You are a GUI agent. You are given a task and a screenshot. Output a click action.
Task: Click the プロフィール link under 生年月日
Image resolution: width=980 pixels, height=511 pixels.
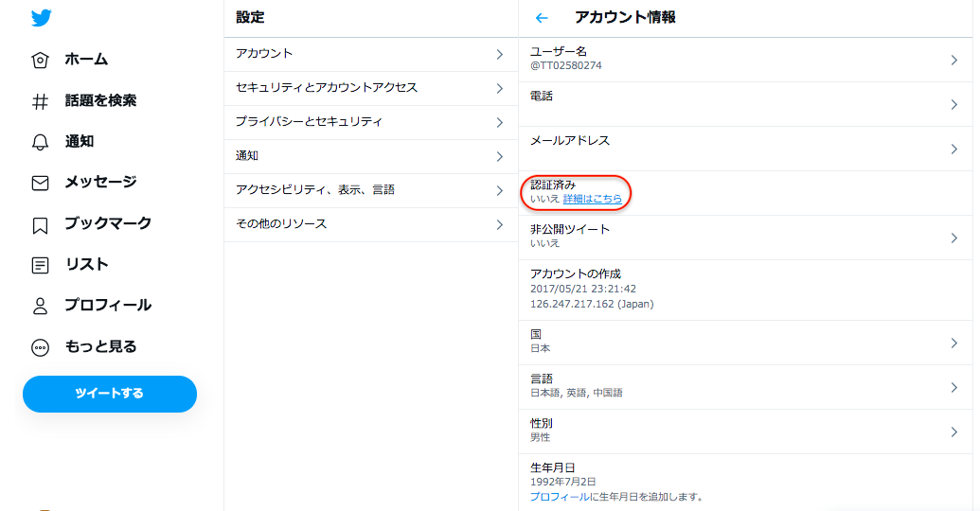[x=560, y=497]
